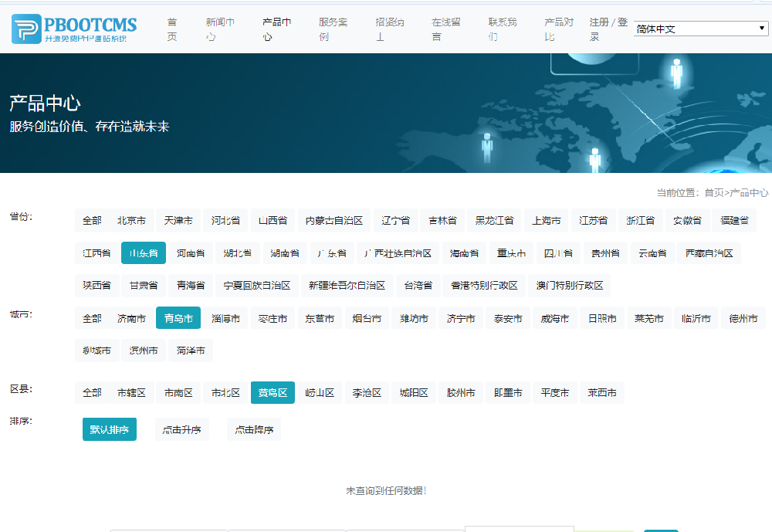Switch sorting to 点击升序
The height and width of the screenshot is (532, 772).
tap(182, 429)
